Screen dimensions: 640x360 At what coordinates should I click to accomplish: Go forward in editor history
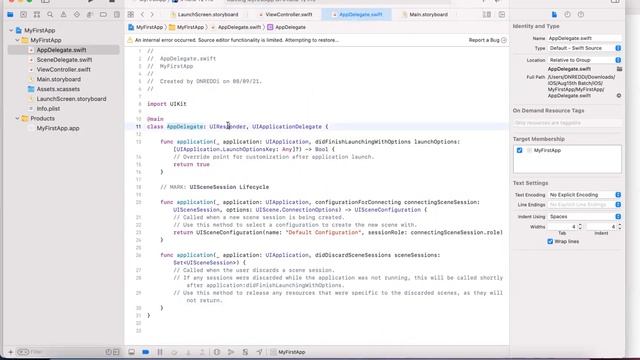point(152,14)
